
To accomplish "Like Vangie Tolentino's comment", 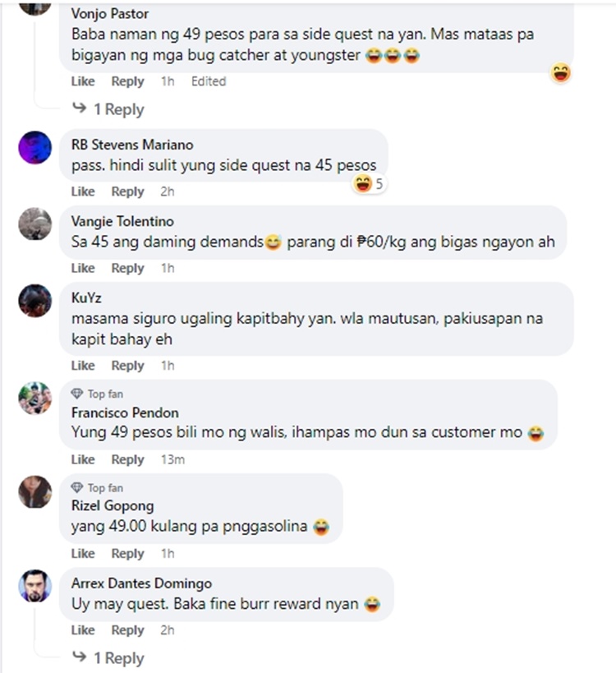I will pos(83,268).
